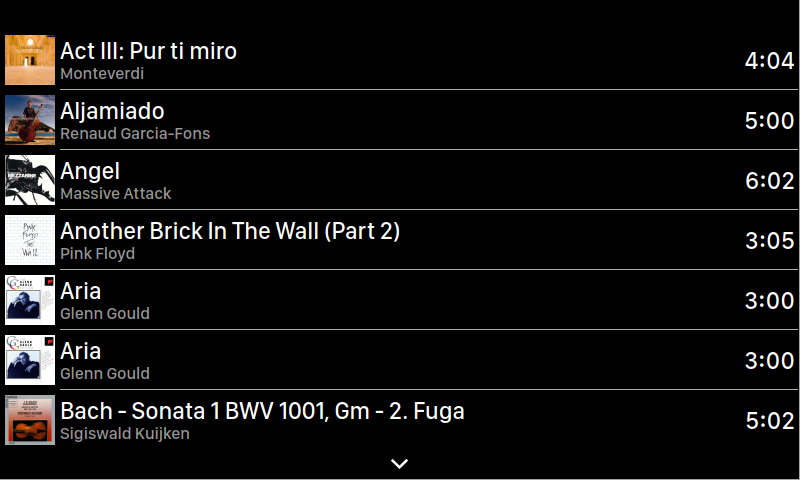
Task: Click the 6:02 duration of Angel
Action: [x=769, y=181]
